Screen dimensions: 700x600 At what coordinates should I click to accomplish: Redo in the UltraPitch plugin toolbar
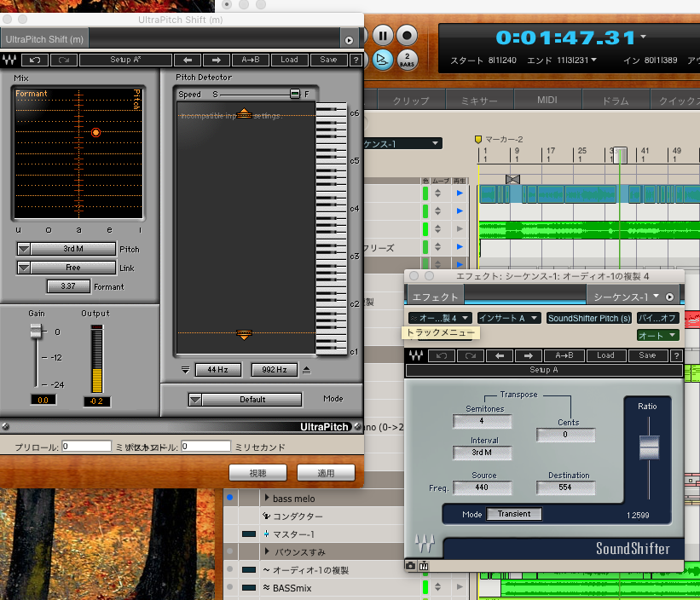pyautogui.click(x=64, y=60)
